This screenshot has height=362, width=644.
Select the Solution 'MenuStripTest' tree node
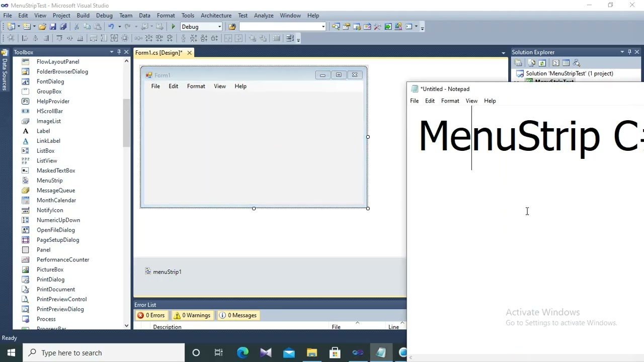pyautogui.click(x=570, y=73)
